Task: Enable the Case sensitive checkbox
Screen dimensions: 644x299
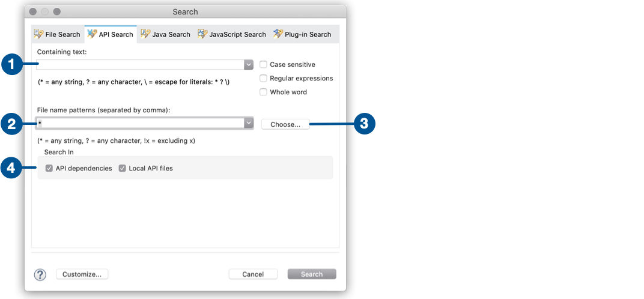Action: 263,64
